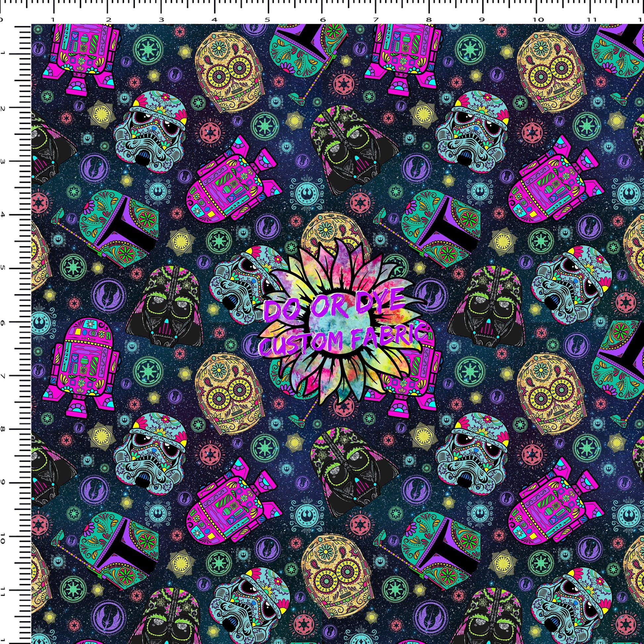The width and height of the screenshot is (644, 644).
Task: Click gold sugar skull directly below top-ruler 4
Action: [x=230, y=71]
